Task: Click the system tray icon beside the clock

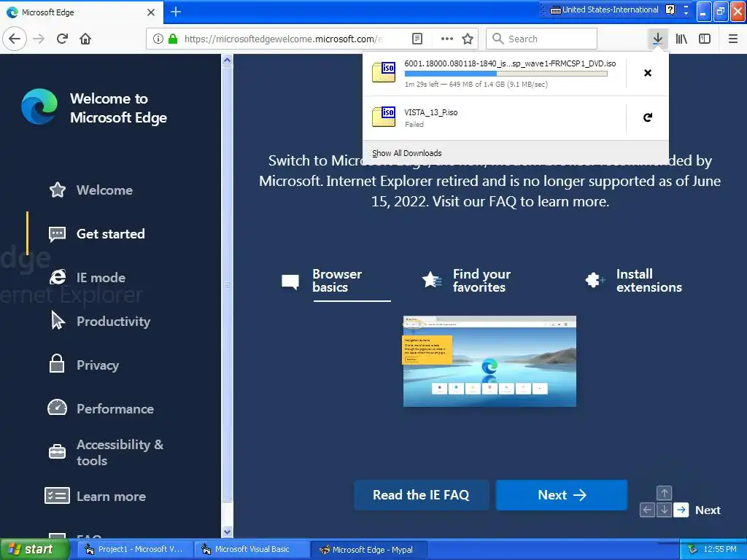Action: pyautogui.click(x=693, y=549)
